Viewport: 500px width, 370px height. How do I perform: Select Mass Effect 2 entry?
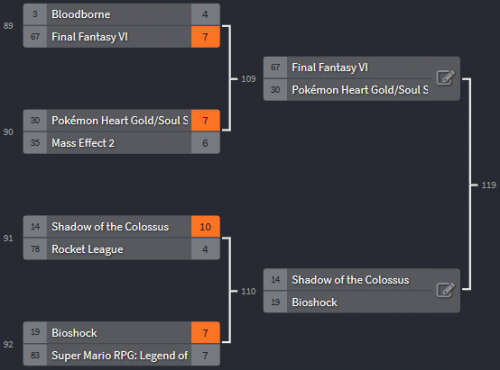click(121, 143)
